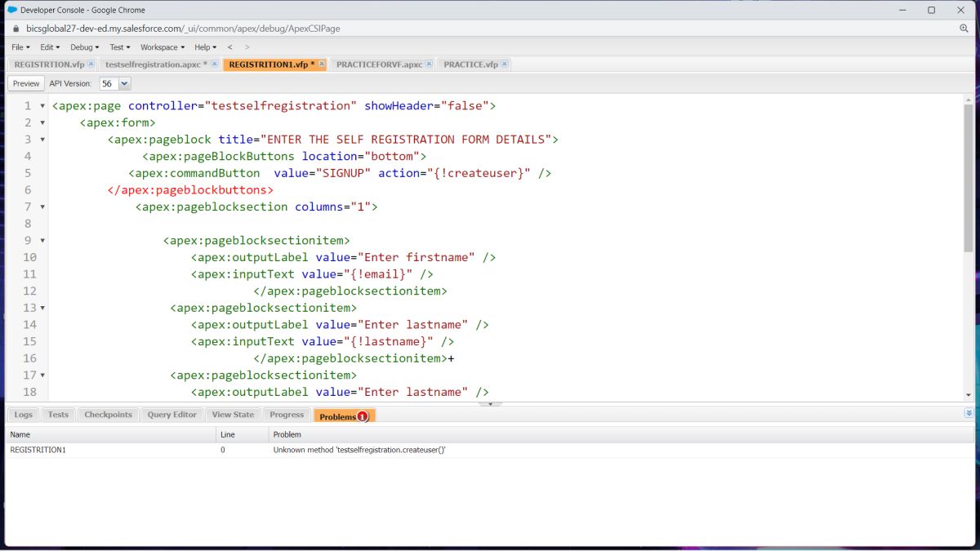This screenshot has height=551, width=980.
Task: Click the vertical scrollbar of code editor
Action: pos(969,179)
